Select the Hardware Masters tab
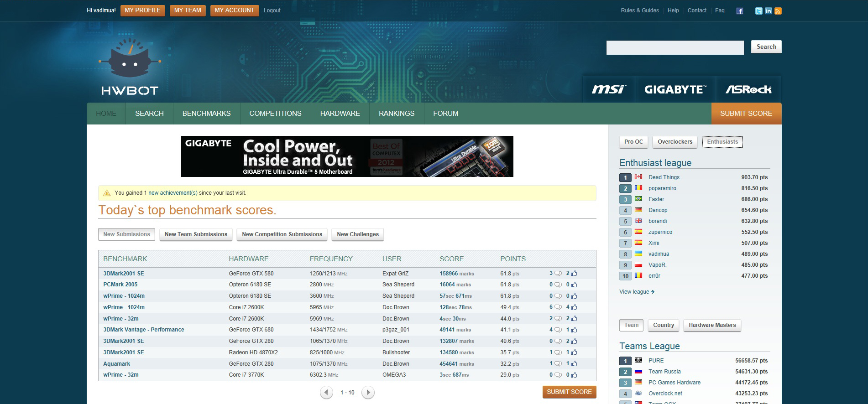Viewport: 868px width, 404px height. pyautogui.click(x=712, y=325)
